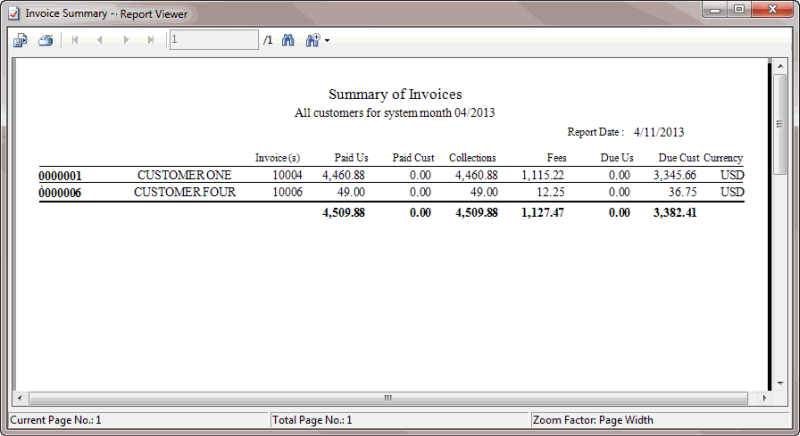Click the vertical scrollbar down arrow
The width and height of the screenshot is (800, 436).
click(781, 383)
